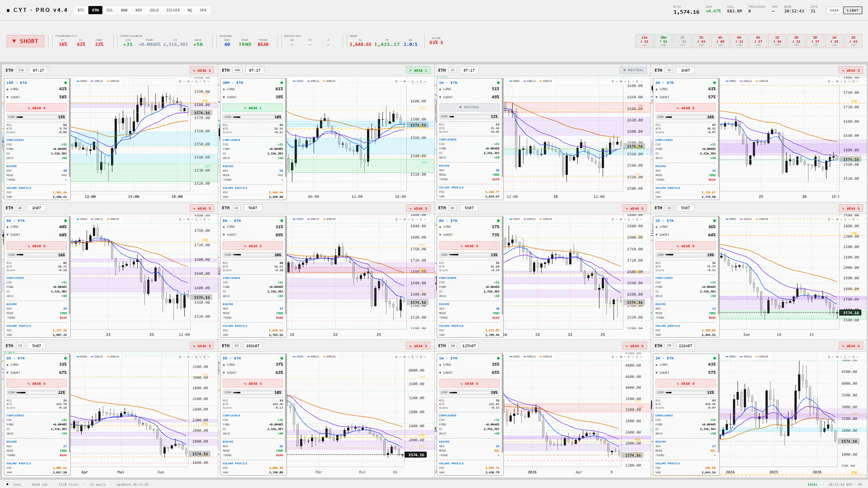Screen dimensions: 868x488
Task: Select the SILVER symbol tab
Action: (x=173, y=10)
